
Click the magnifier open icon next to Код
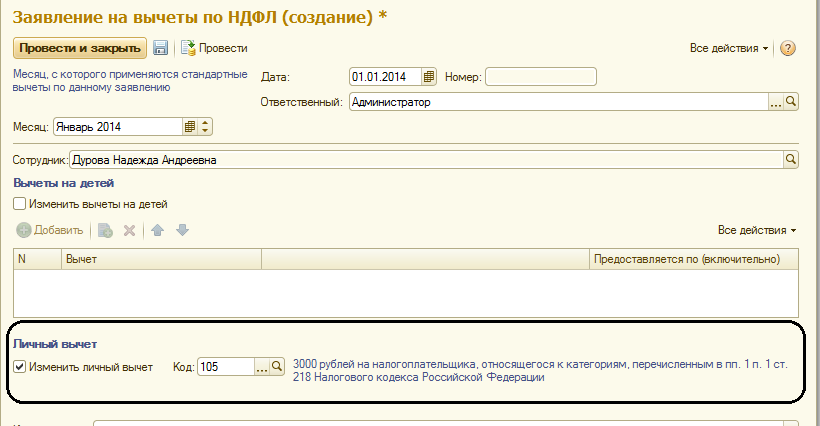click(x=277, y=367)
